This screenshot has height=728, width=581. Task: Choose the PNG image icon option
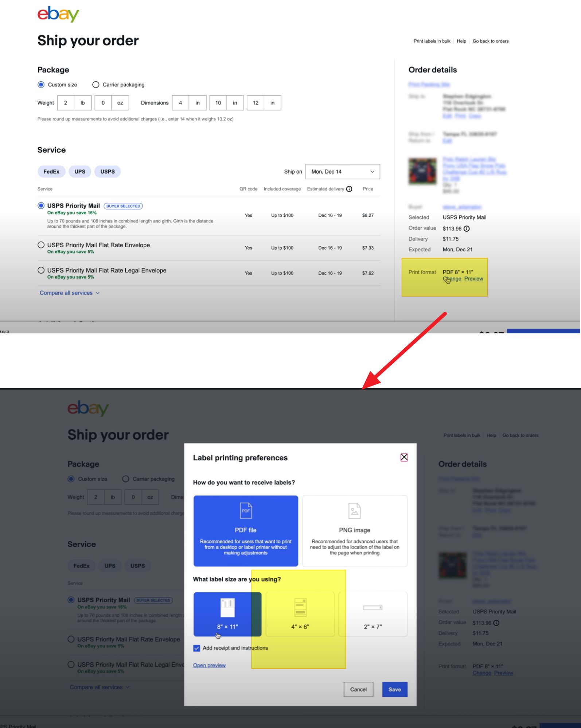(x=354, y=510)
